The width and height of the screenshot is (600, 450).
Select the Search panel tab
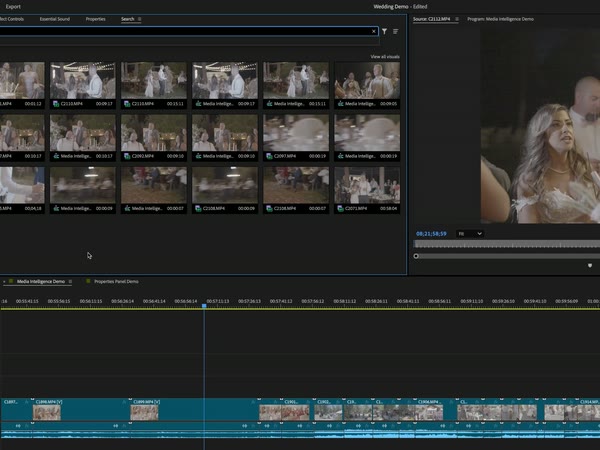point(127,19)
